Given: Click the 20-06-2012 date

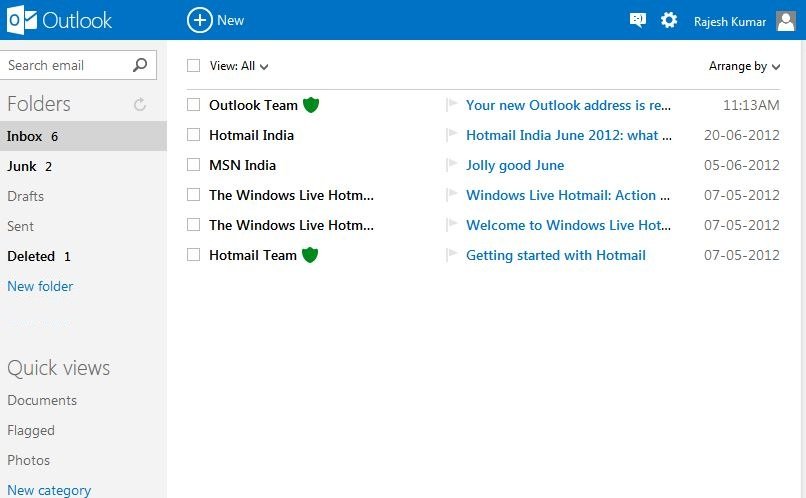Looking at the screenshot, I should (742, 135).
